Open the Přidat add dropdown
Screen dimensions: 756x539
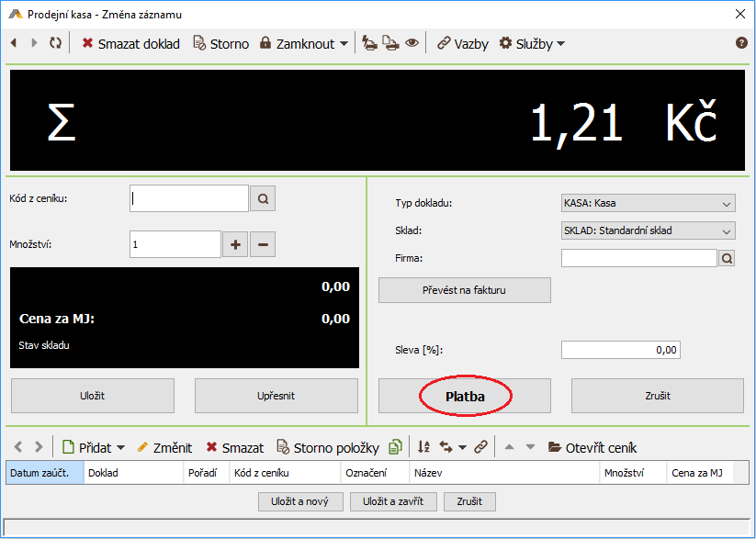click(94, 448)
